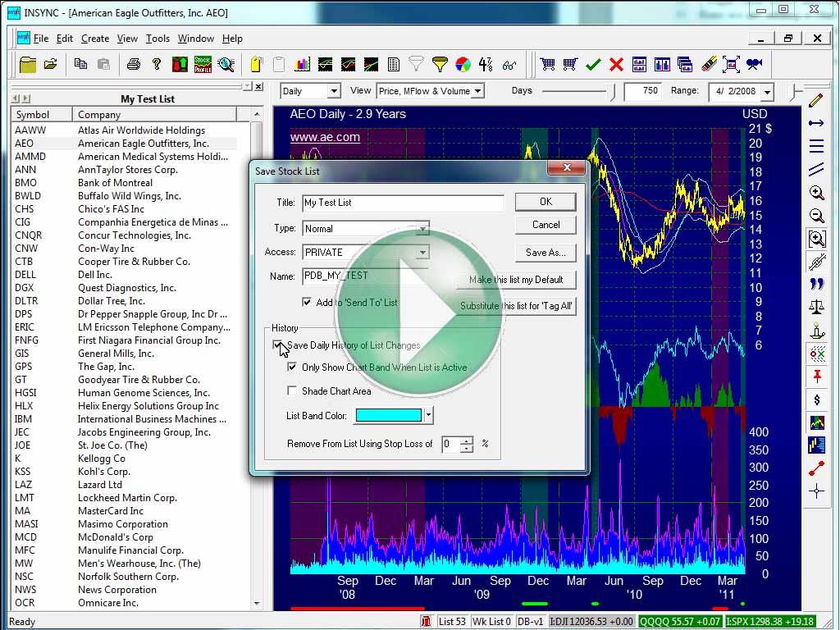This screenshot has width=840, height=630.
Task: Open the Create menu
Action: click(x=95, y=39)
